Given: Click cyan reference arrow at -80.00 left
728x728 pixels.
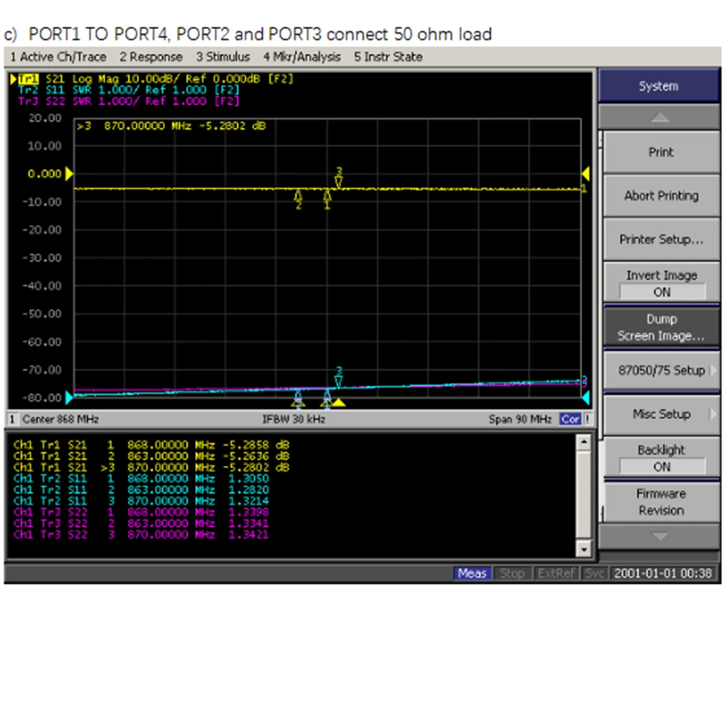Looking at the screenshot, I should (69, 398).
